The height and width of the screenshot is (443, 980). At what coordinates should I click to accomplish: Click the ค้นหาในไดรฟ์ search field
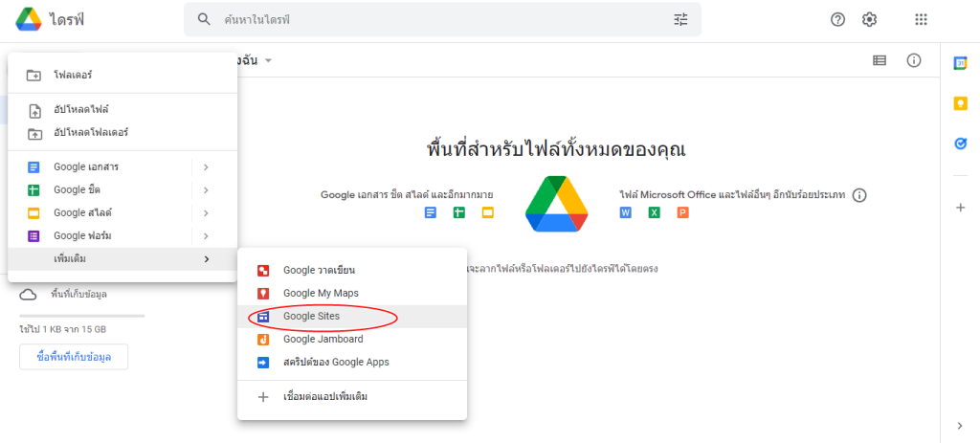tap(431, 19)
